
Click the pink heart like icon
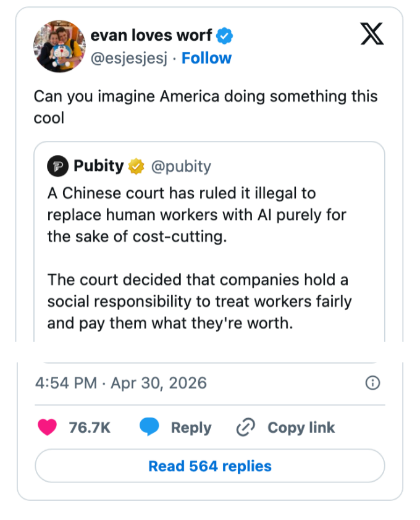tap(47, 427)
